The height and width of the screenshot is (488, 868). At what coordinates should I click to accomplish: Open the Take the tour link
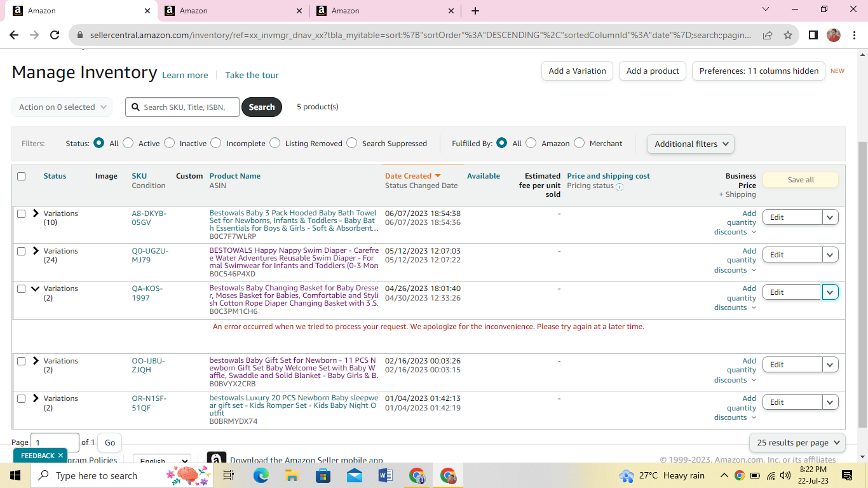pos(252,75)
